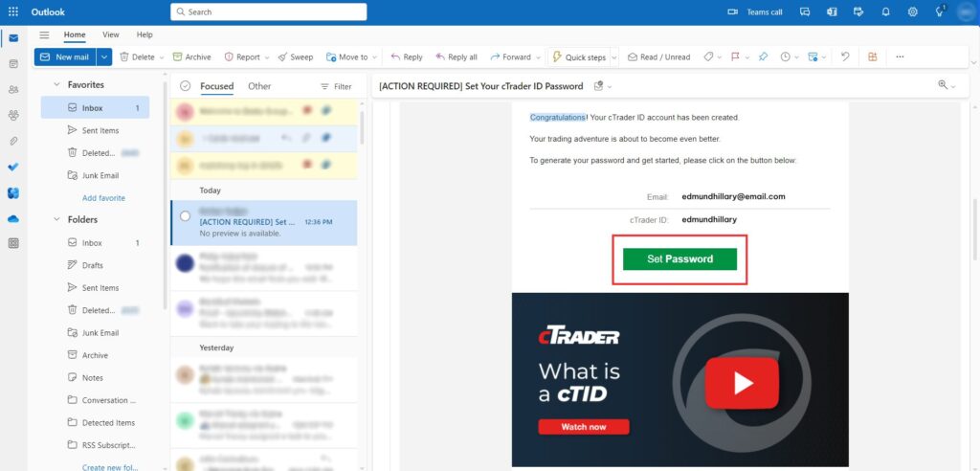Click the Undo arrow in the toolbar

pos(844,56)
